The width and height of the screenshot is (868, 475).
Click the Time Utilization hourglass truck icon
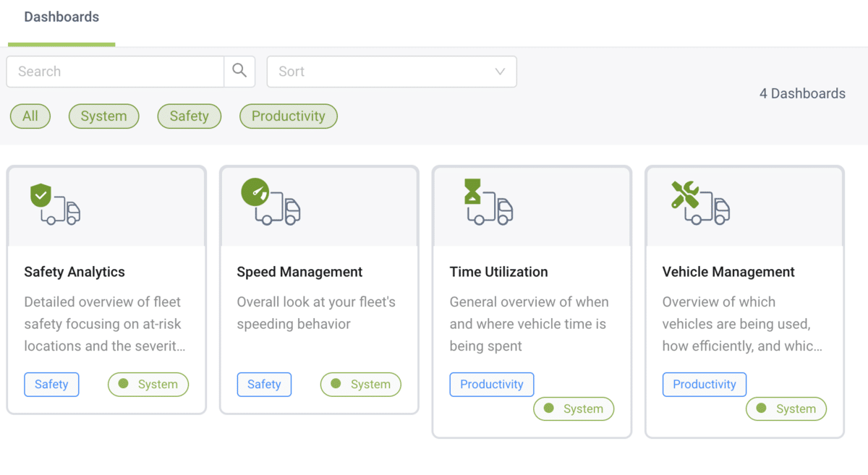click(x=488, y=202)
